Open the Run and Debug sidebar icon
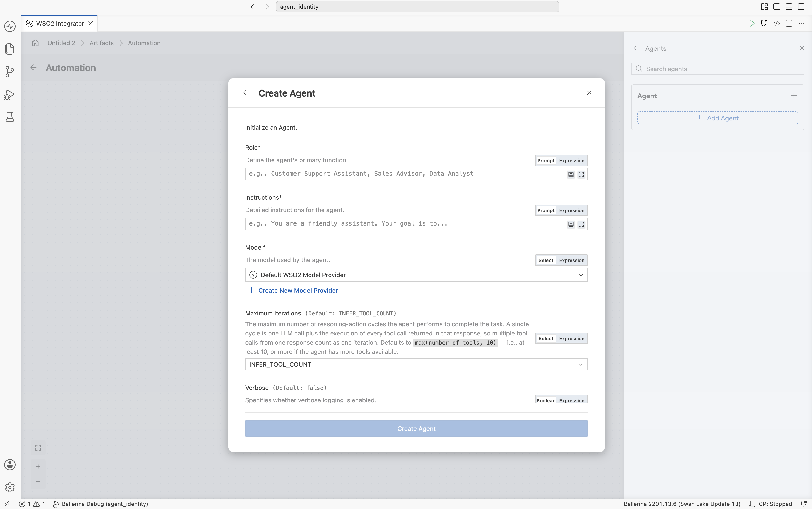 click(10, 95)
